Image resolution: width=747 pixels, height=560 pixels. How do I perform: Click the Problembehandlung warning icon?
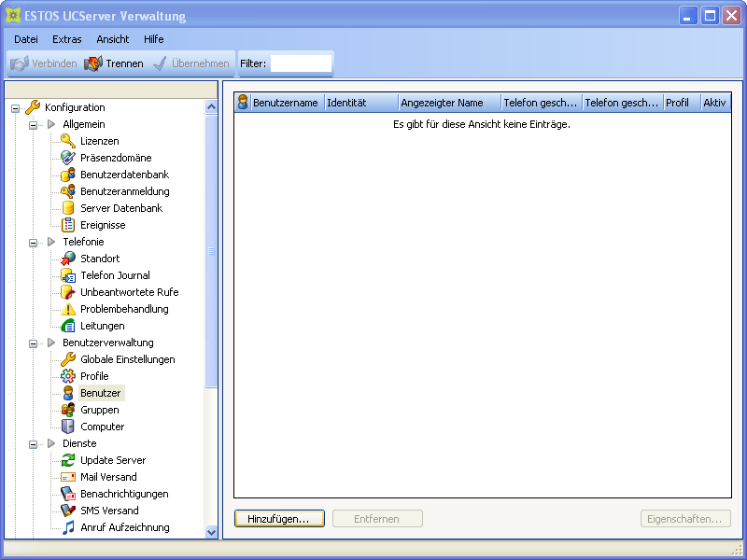68,309
